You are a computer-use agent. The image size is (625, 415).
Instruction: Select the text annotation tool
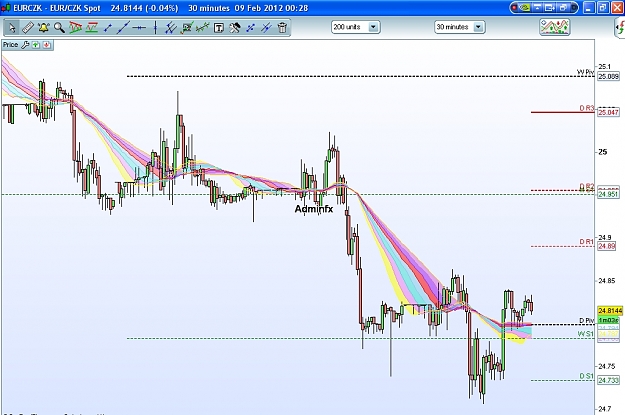[x=218, y=28]
